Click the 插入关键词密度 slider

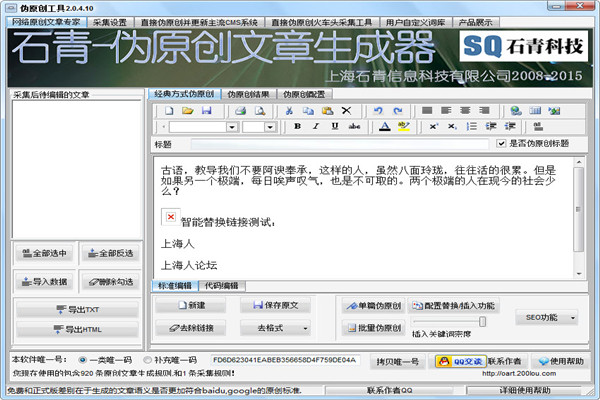483,321
